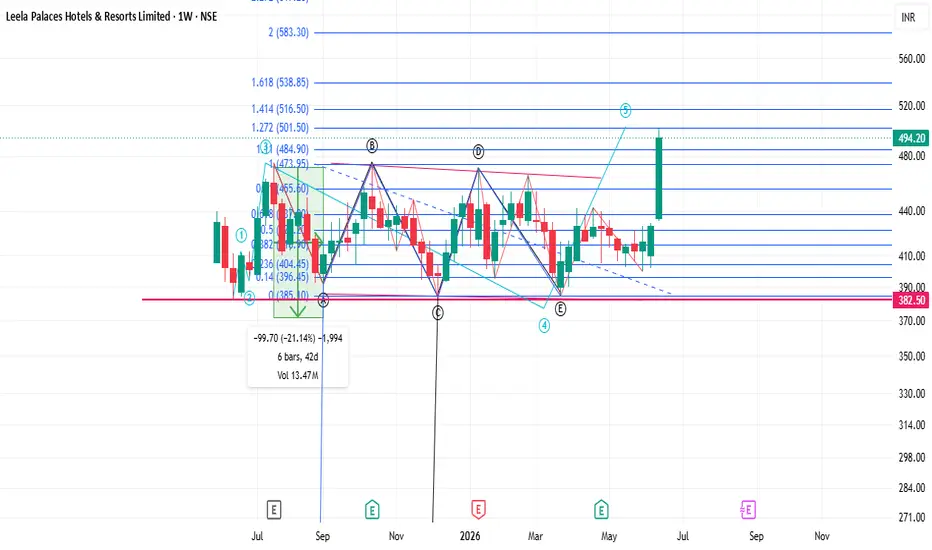Click the 520.00 price axis label
Screen dimensions: 932x550
click(911, 106)
